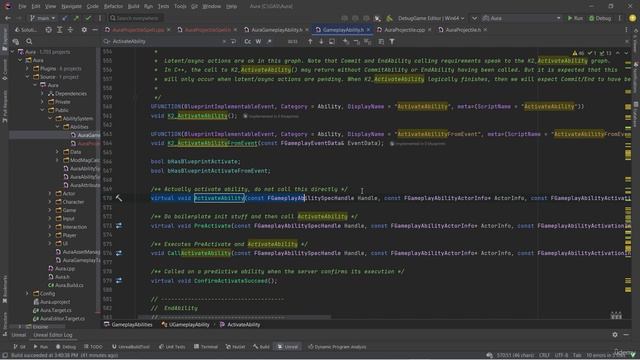Open the UnrealBuildTool window
640x360 pixels.
coord(131,347)
